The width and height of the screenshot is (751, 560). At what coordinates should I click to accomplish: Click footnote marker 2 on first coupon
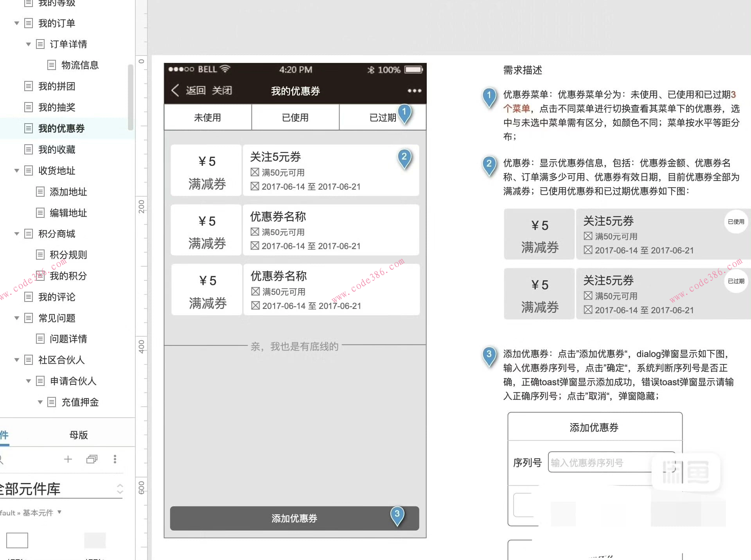coord(404,157)
